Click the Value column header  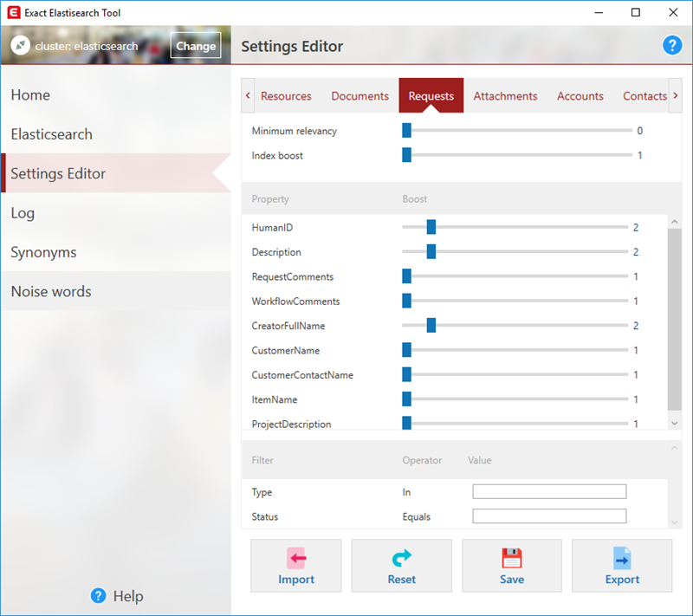pos(480,460)
